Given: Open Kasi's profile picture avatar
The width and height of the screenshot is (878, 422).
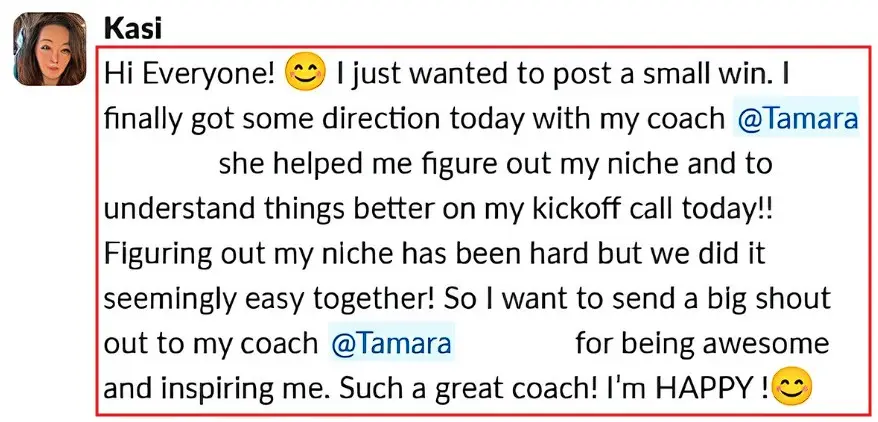Looking at the screenshot, I should click(x=50, y=49).
